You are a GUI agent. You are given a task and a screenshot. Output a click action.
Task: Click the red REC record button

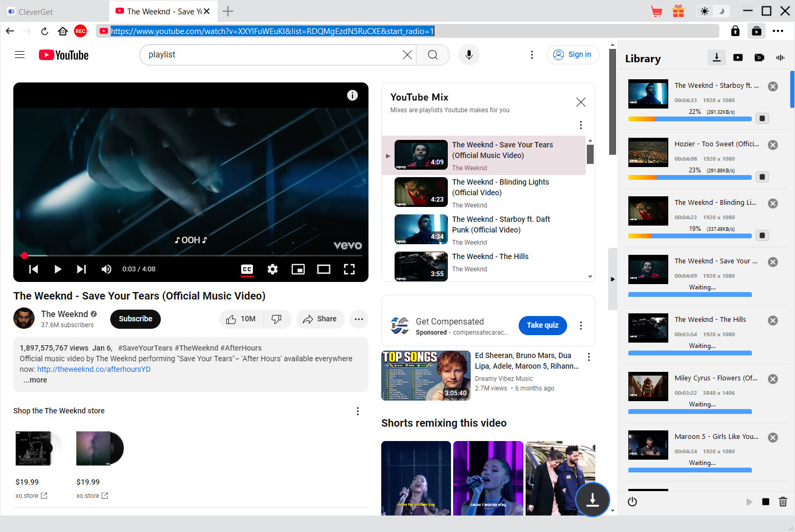(x=80, y=31)
